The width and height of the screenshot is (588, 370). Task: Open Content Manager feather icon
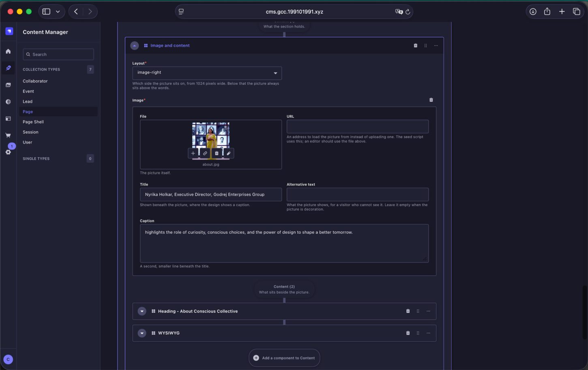8,68
